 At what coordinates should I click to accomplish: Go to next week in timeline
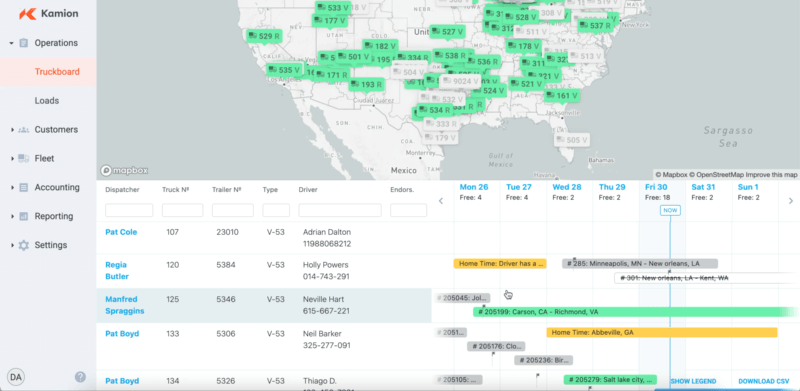[791, 201]
